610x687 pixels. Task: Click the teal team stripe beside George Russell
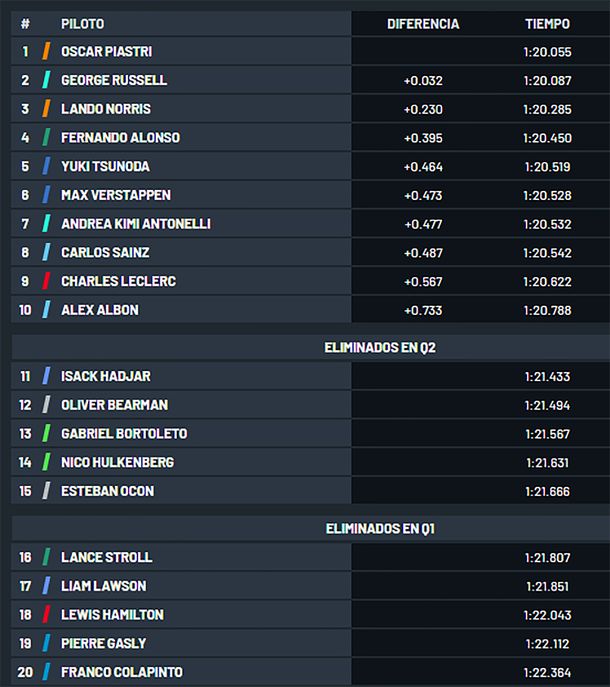pos(47,80)
